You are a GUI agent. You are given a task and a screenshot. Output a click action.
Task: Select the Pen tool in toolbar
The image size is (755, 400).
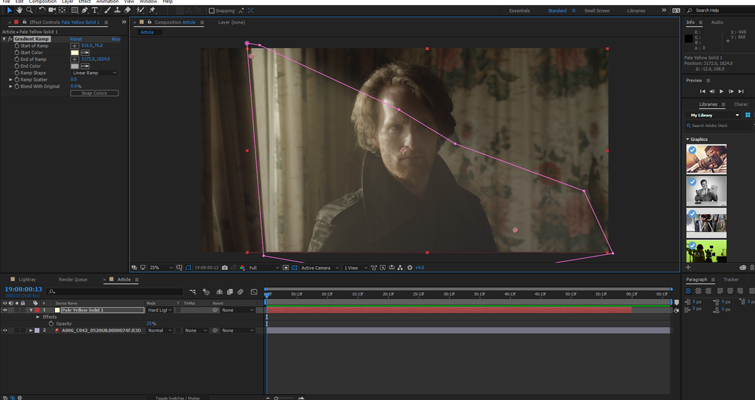pos(85,10)
